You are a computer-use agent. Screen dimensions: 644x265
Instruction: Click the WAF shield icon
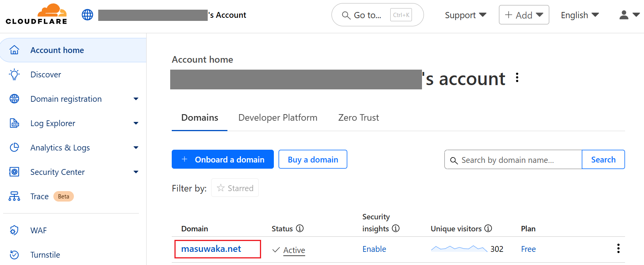pos(14,231)
